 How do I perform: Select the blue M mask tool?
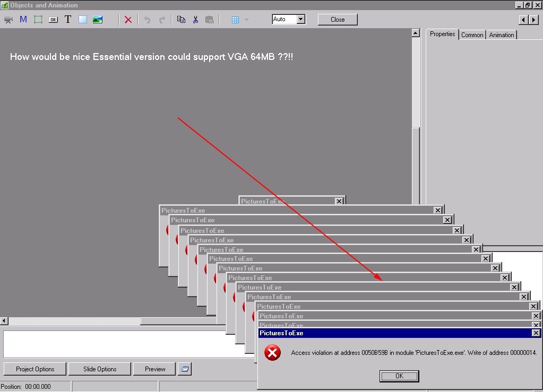(x=23, y=20)
